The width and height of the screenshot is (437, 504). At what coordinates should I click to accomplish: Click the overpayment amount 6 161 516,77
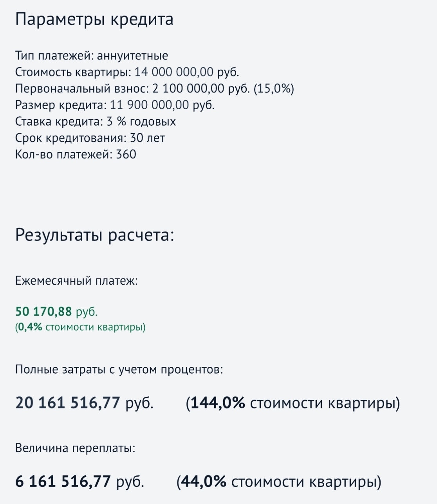[x=63, y=481]
